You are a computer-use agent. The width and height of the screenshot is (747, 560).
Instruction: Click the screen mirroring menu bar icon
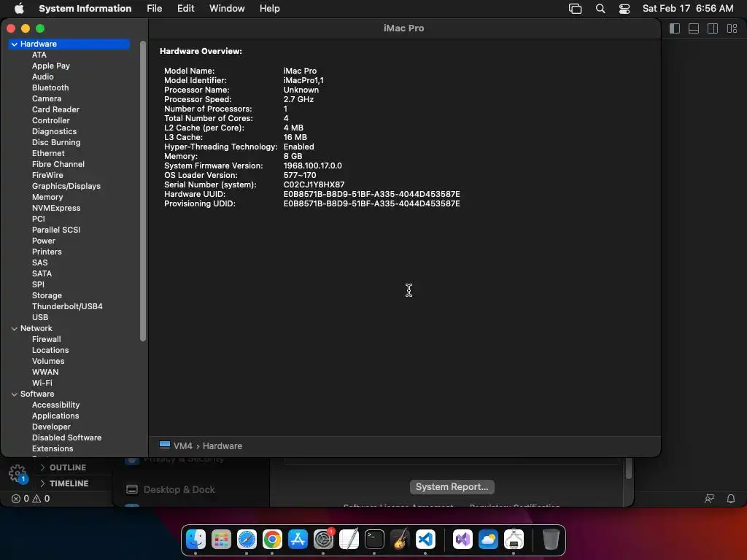pyautogui.click(x=575, y=9)
